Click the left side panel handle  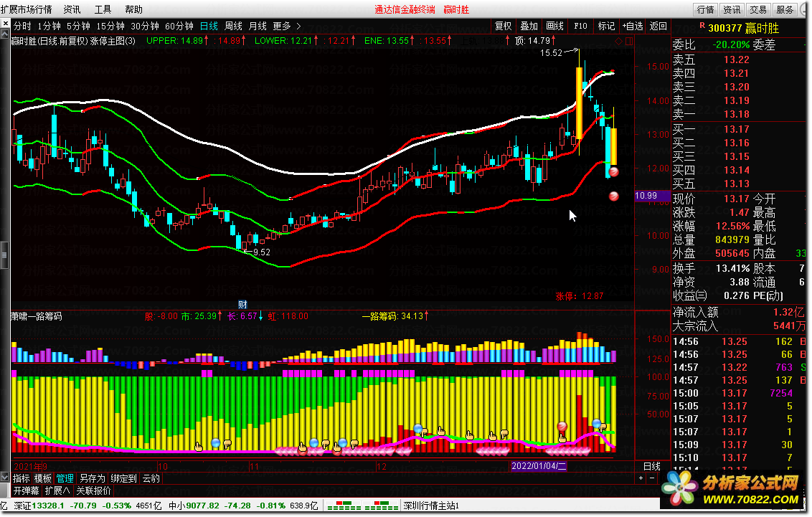click(4, 255)
